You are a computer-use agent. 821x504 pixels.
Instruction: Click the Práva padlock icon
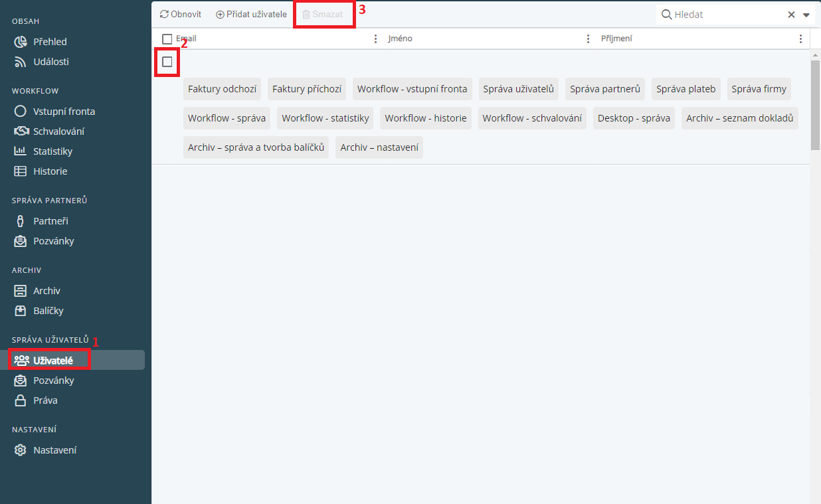[x=21, y=400]
